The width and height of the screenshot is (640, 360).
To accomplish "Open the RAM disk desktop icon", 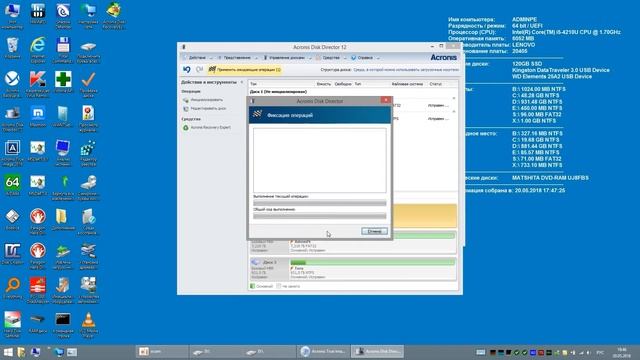I will pos(38,322).
